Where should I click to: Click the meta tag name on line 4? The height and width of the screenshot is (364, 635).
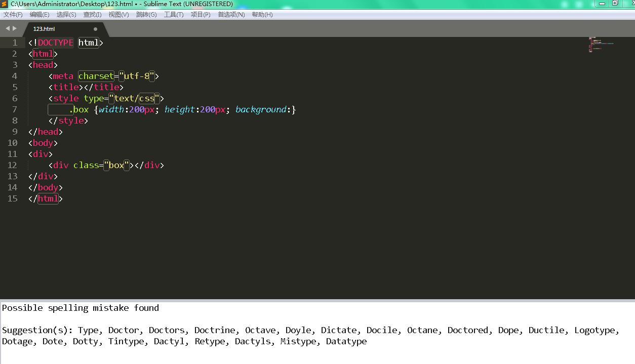point(63,76)
